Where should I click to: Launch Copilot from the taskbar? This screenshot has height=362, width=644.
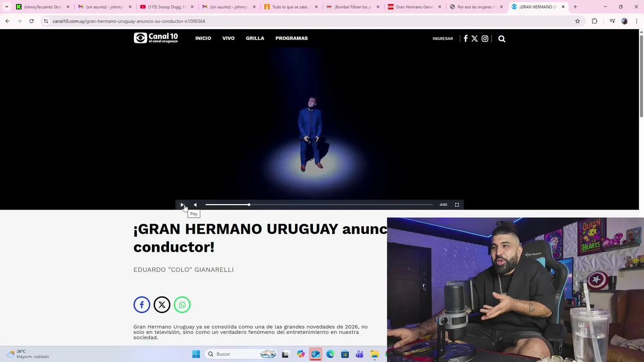300,354
